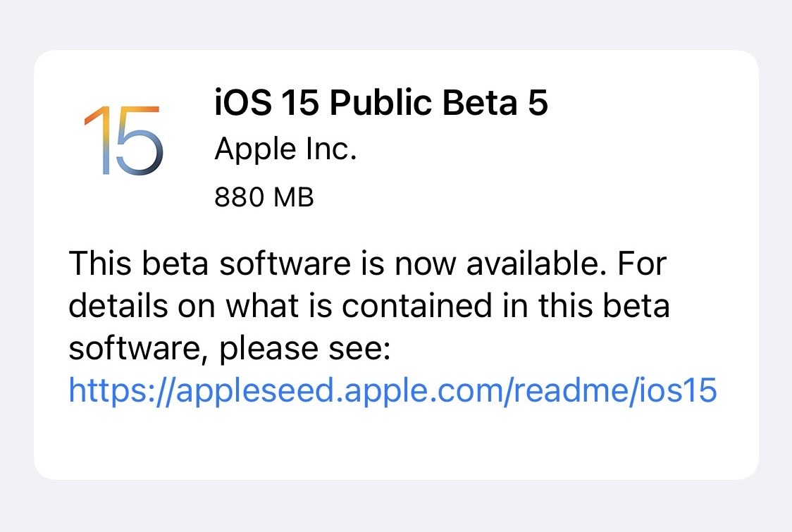Click the 'software, please see:' text
Viewport: 792px width, 532px height.
[x=229, y=349]
